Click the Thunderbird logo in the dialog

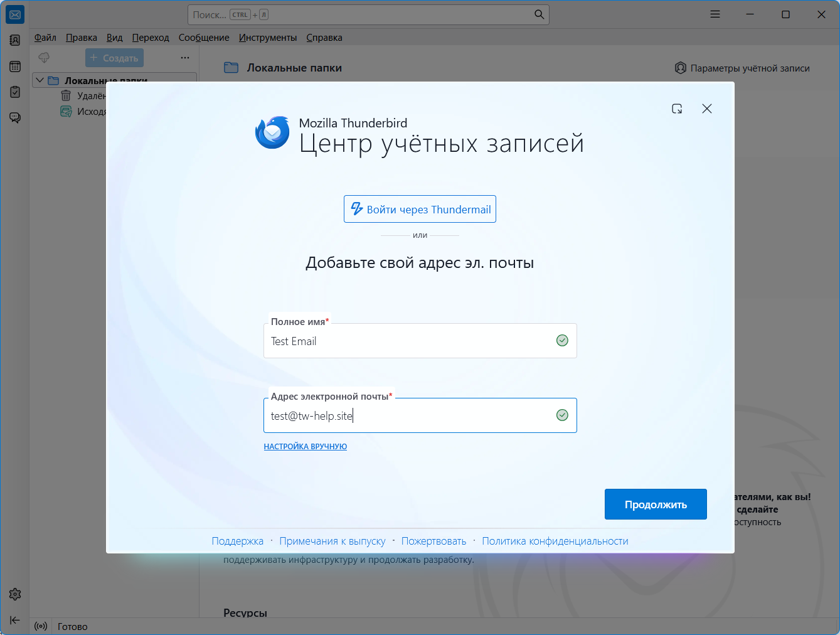[x=272, y=132]
